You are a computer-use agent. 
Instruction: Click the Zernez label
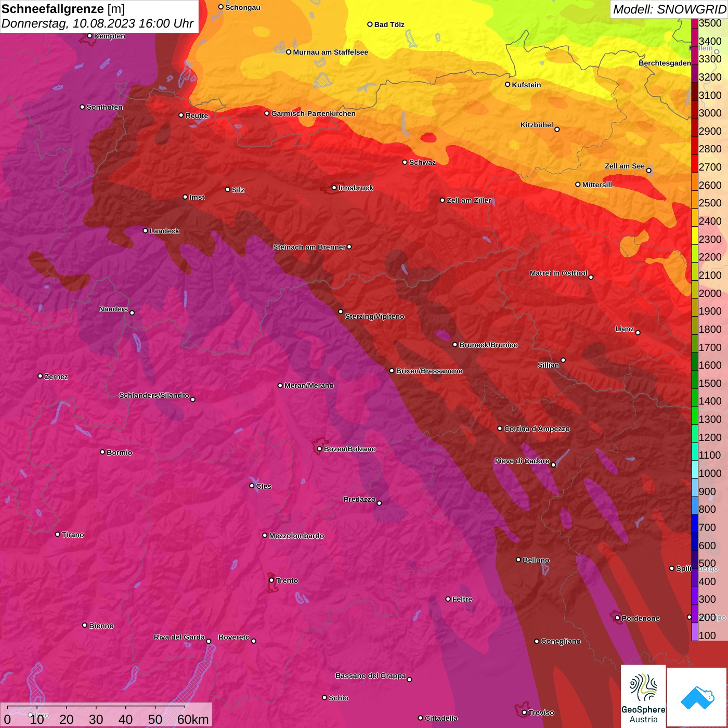tap(56, 376)
